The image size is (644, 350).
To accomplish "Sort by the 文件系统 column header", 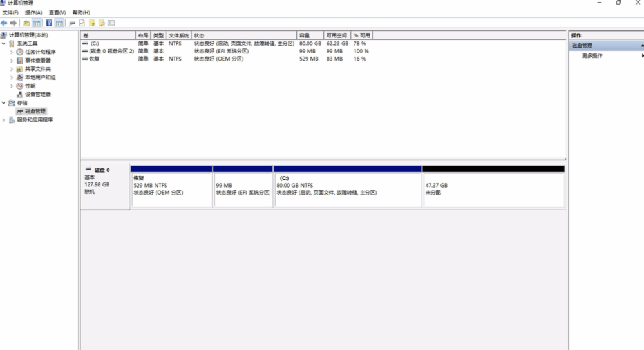I will [178, 35].
